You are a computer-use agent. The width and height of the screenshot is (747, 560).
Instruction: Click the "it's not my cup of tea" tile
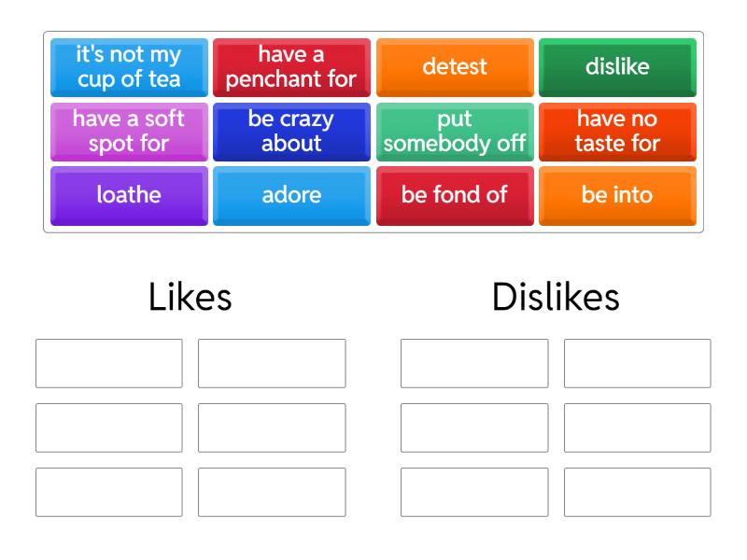(x=129, y=67)
